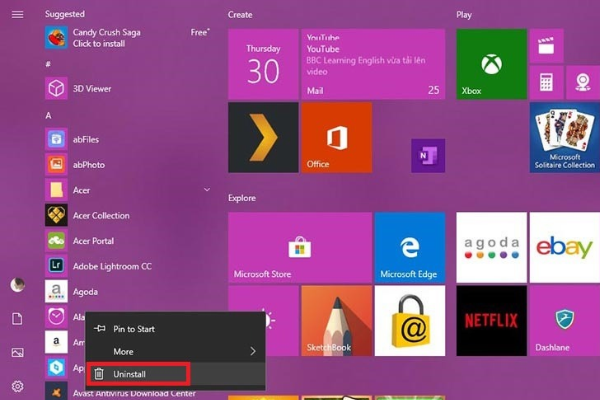600x400 pixels.
Task: Open the padlock @ mail tile
Action: pos(410,321)
